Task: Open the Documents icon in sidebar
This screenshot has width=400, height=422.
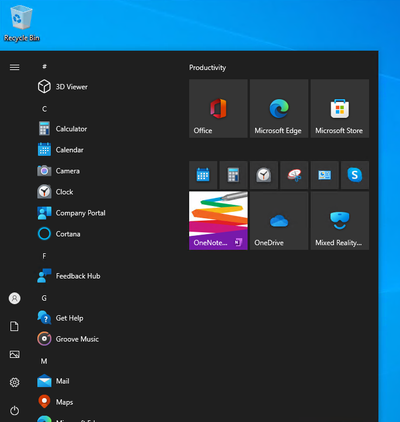Action: 14,326
